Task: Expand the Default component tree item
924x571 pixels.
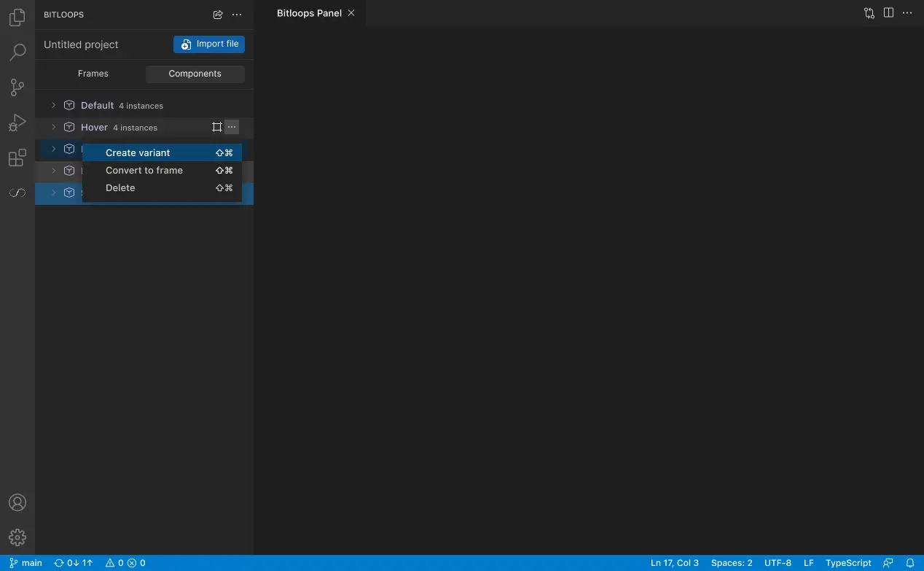Action: [x=52, y=105]
